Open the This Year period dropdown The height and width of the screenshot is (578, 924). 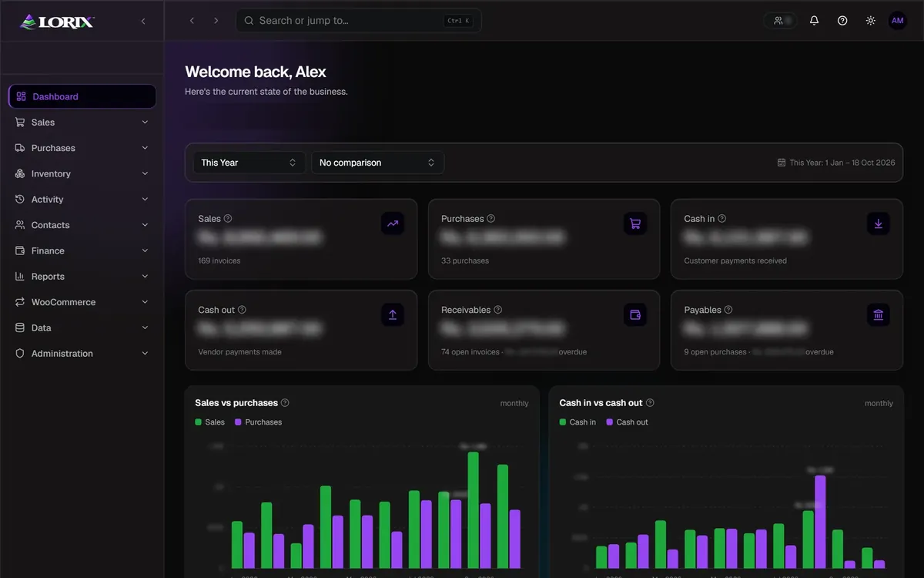click(x=249, y=163)
